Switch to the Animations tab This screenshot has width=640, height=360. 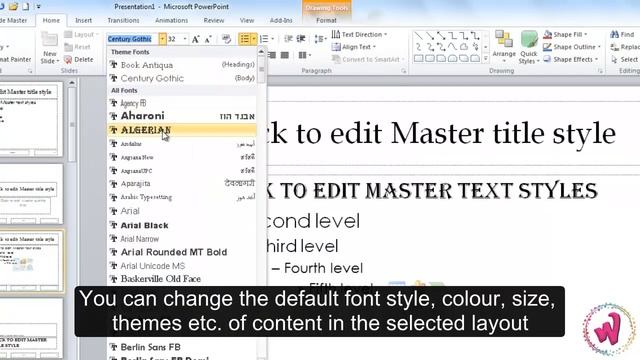click(171, 20)
